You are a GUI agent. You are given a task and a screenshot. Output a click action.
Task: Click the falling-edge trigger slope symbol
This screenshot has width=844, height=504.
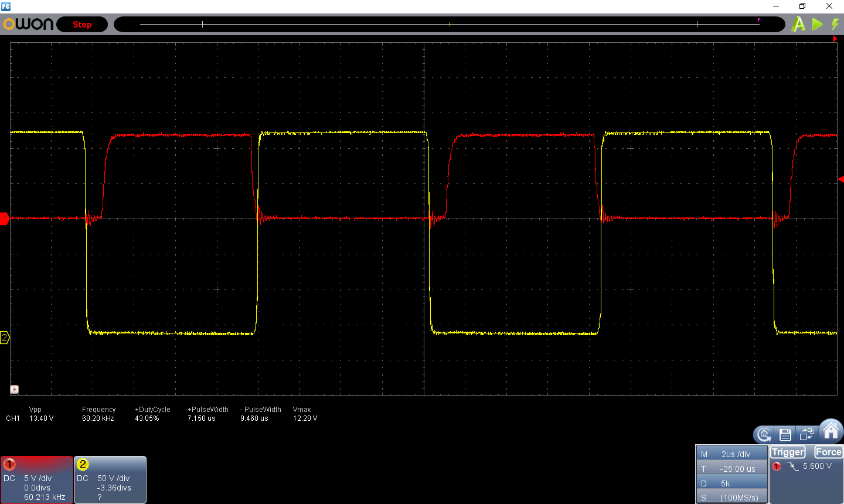pos(792,466)
